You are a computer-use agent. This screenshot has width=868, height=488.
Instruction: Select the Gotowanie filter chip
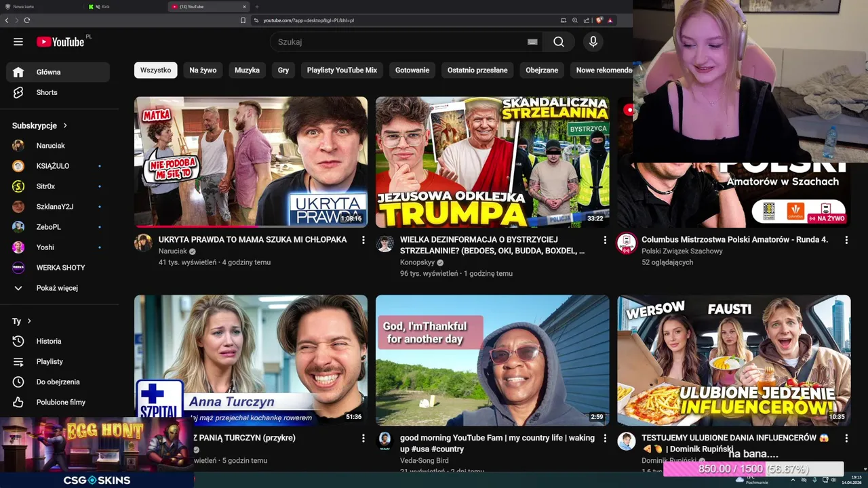[412, 70]
